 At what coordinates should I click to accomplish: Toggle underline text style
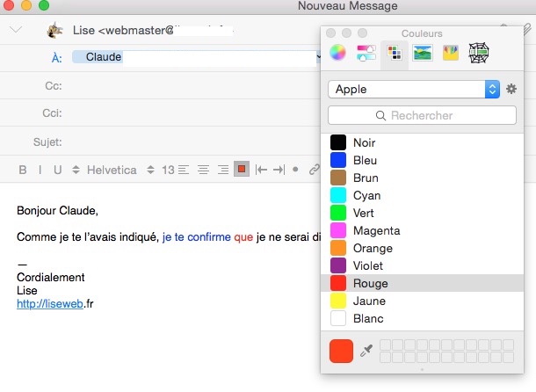pyautogui.click(x=58, y=170)
